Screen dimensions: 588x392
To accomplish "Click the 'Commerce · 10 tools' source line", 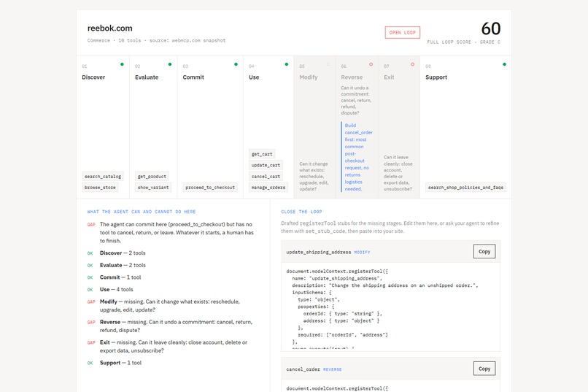I will pos(156,40).
